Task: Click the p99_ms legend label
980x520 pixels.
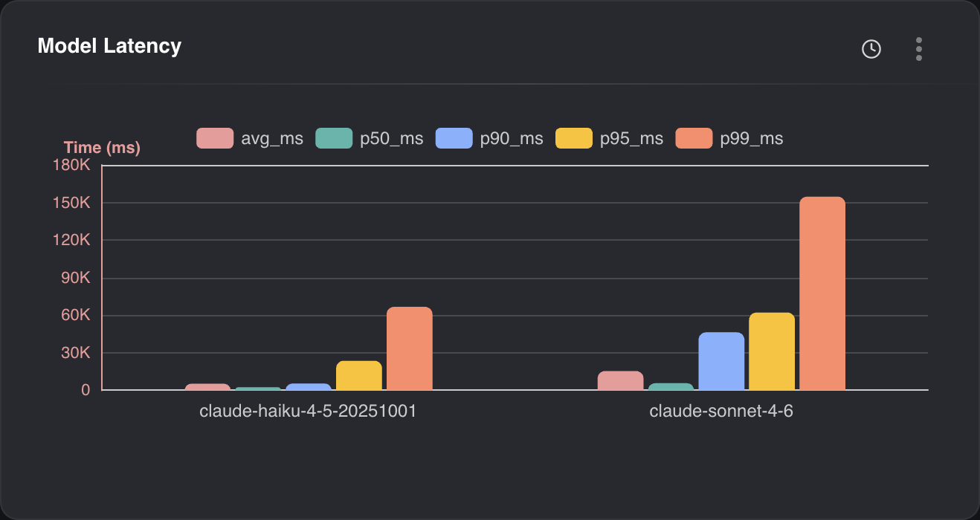Action: tap(752, 139)
